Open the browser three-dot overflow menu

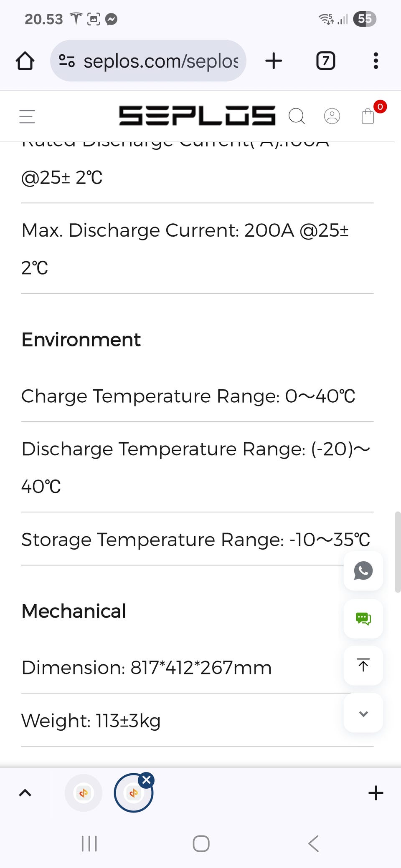pos(376,61)
